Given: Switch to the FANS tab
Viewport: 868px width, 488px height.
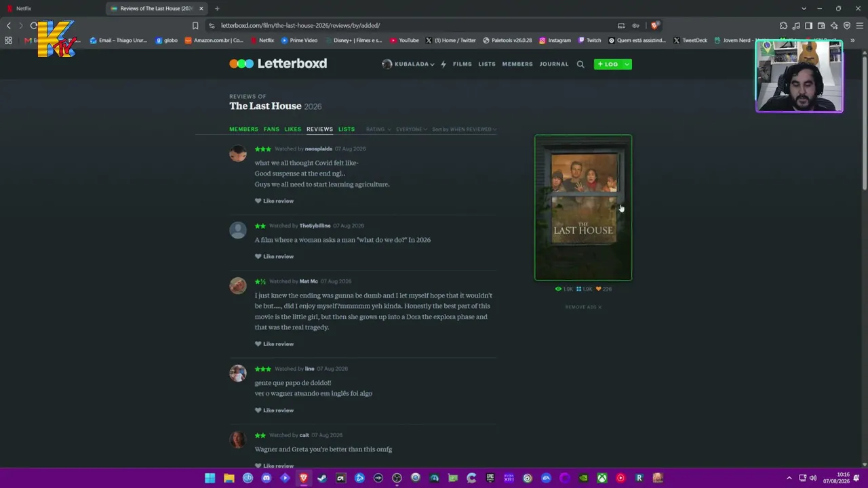Looking at the screenshot, I should coord(271,129).
